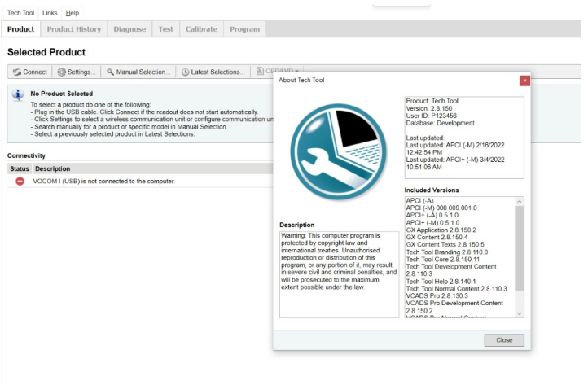588x385 pixels.
Task: Select 'GX Content Texts 2.8.150.5' entry
Action: [x=445, y=244]
